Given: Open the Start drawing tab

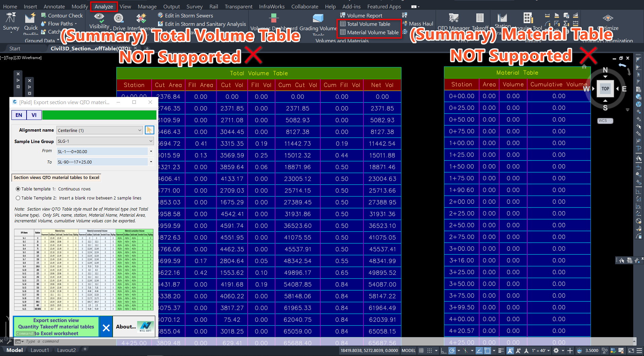Looking at the screenshot, I should coord(15,48).
